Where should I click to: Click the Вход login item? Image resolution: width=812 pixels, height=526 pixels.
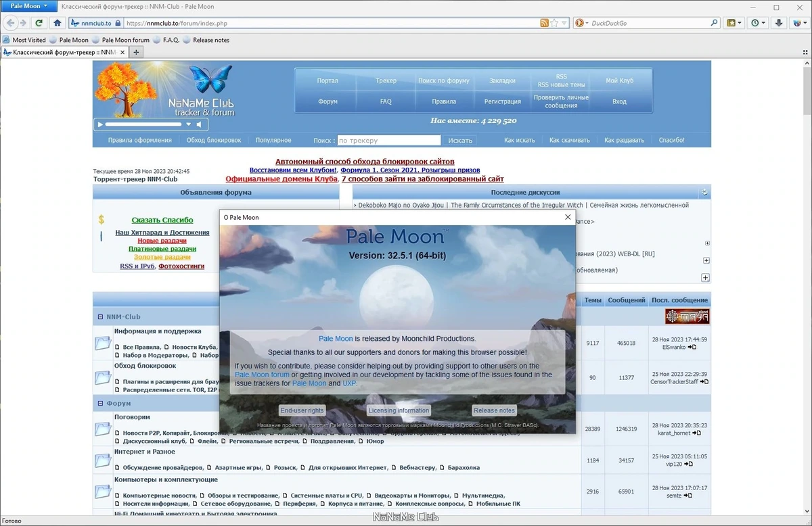(619, 101)
